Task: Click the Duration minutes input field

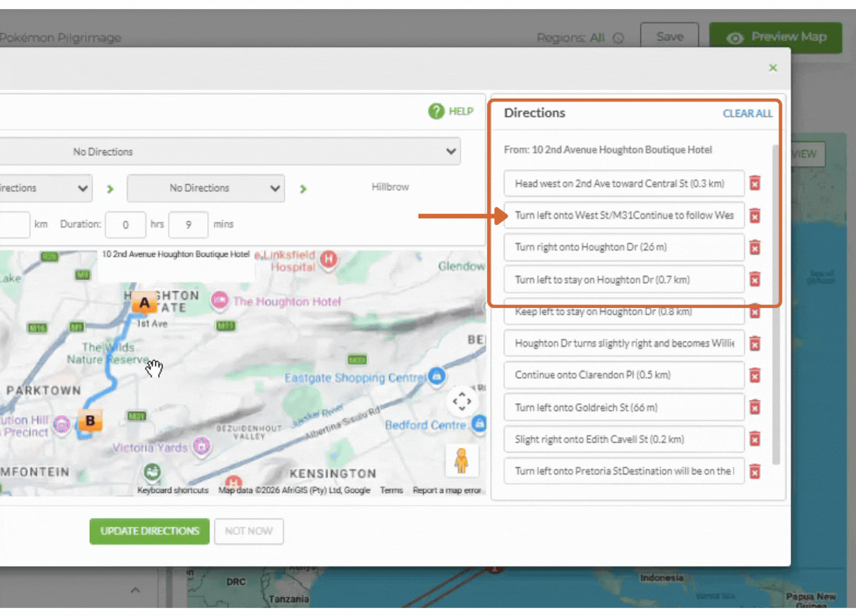Action: click(x=188, y=225)
